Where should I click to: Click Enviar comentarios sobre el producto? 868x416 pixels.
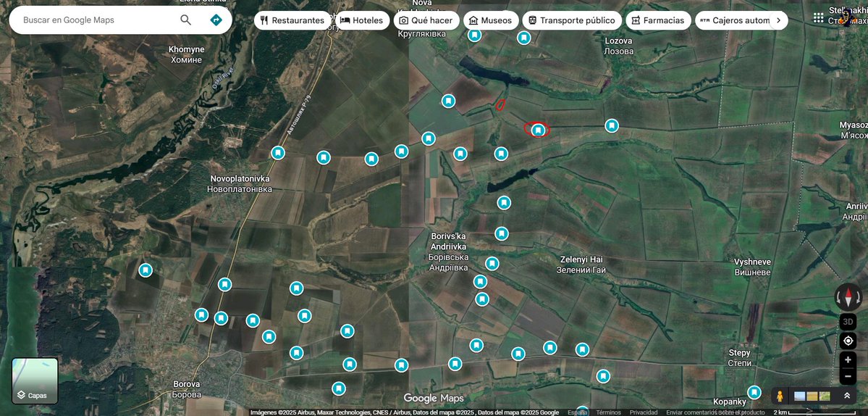click(x=715, y=412)
